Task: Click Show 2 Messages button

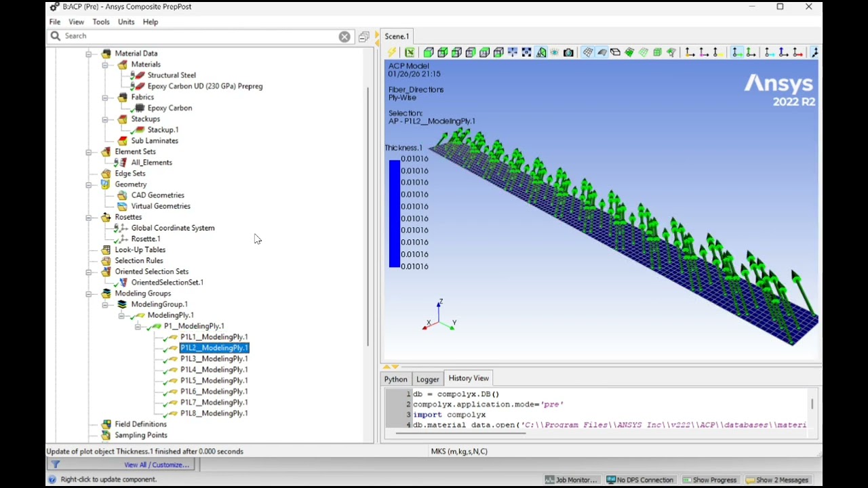Action: click(777, 479)
